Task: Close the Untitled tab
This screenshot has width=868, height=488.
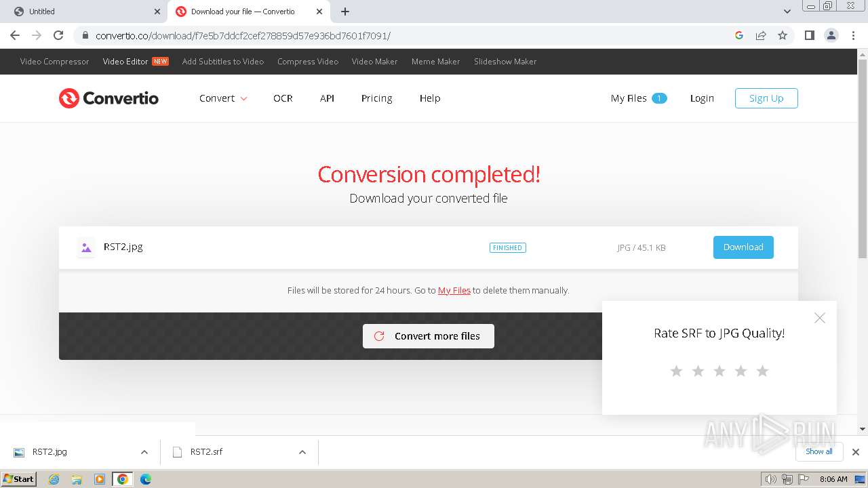Action: click(157, 12)
